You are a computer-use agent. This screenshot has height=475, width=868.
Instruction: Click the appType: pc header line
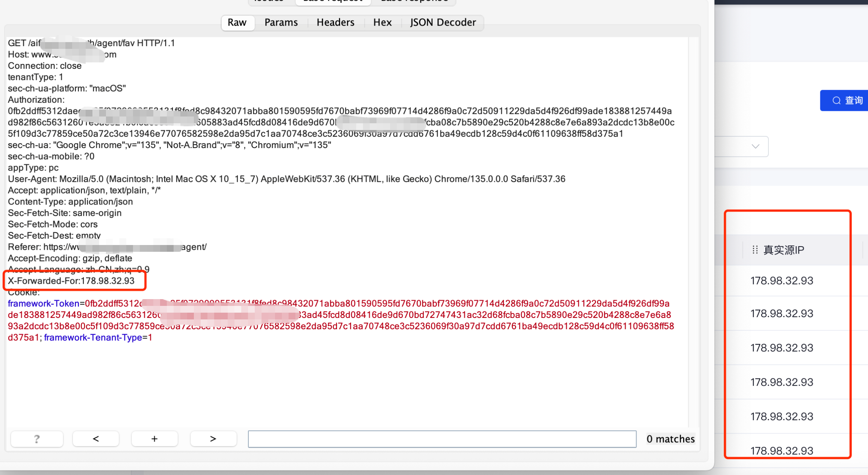click(x=33, y=168)
